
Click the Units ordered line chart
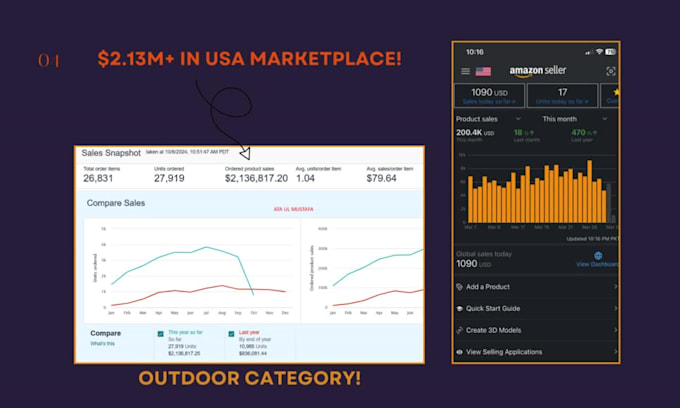(193, 270)
